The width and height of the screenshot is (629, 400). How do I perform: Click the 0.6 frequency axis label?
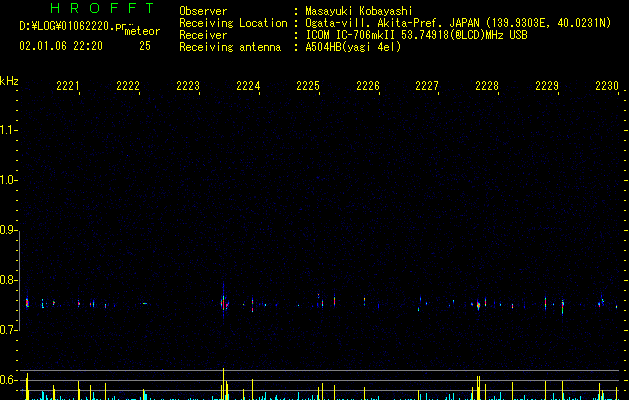(8, 380)
